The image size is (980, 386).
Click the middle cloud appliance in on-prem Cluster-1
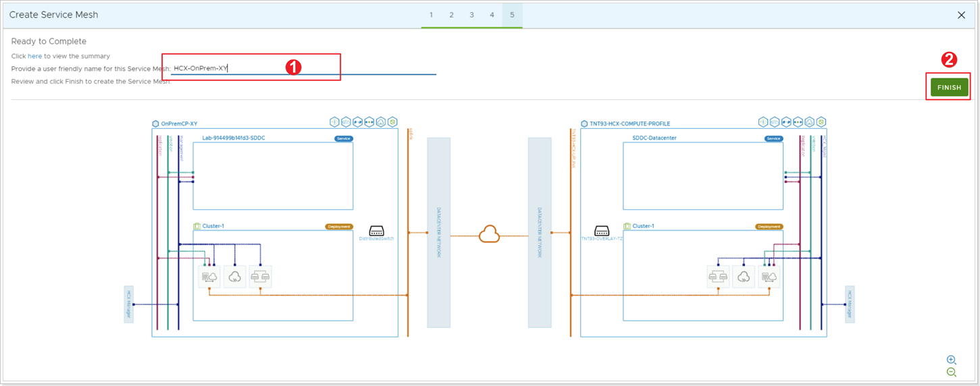[235, 277]
